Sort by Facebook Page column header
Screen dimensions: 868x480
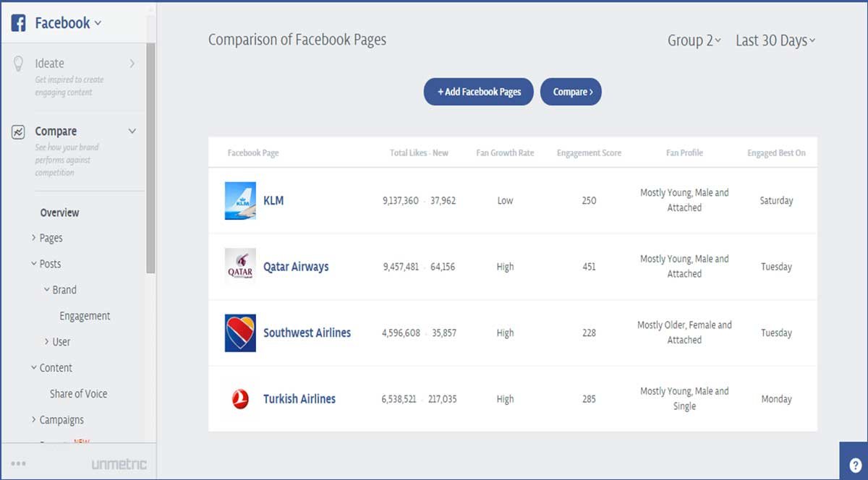pyautogui.click(x=253, y=153)
